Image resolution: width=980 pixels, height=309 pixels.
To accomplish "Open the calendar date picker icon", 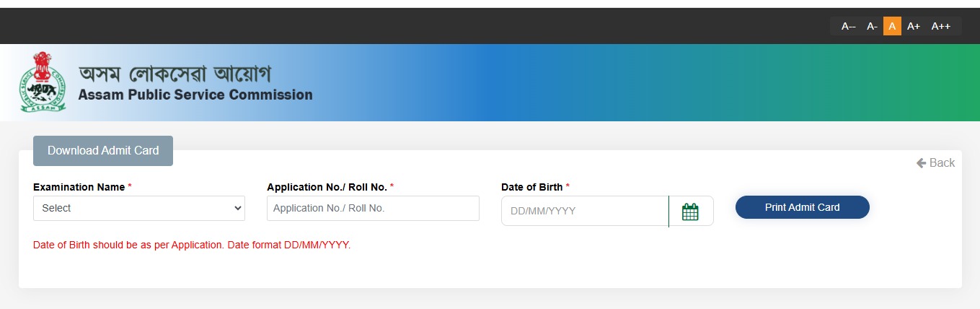I will (691, 212).
